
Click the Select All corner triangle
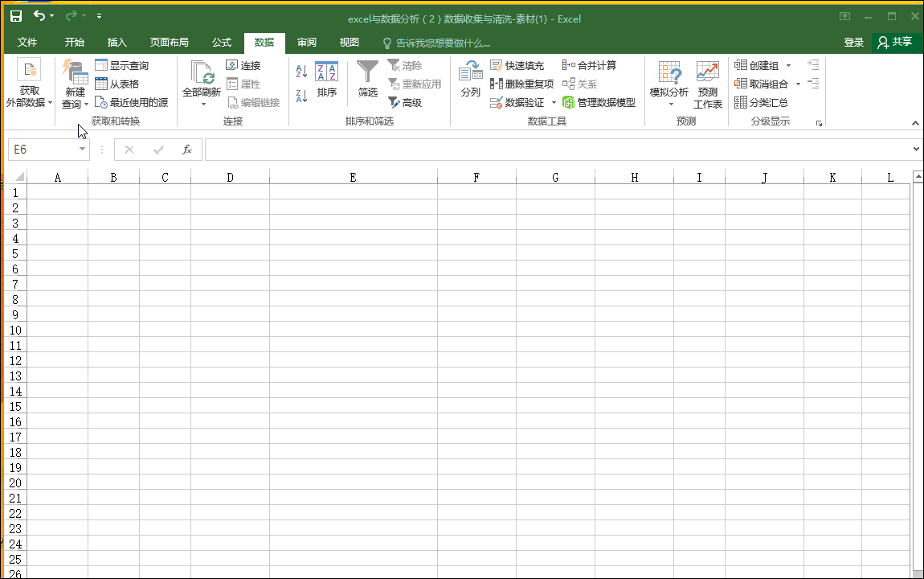tap(18, 177)
